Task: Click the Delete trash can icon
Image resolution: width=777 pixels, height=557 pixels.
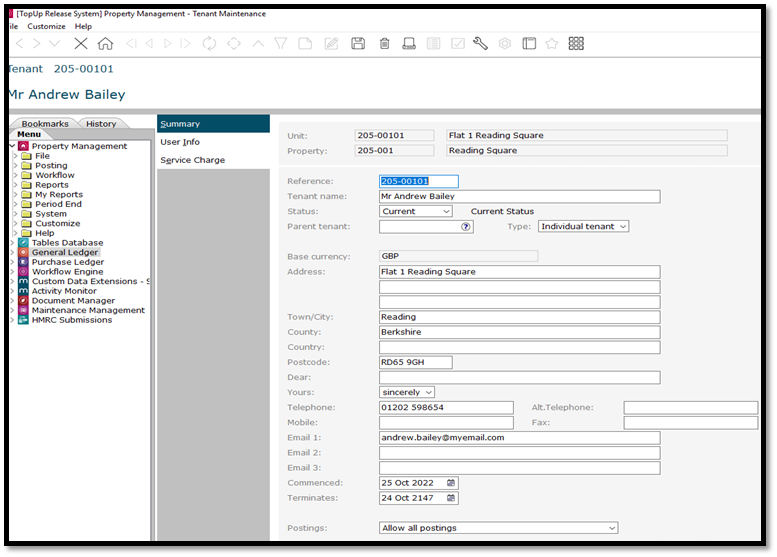Action: [x=384, y=44]
